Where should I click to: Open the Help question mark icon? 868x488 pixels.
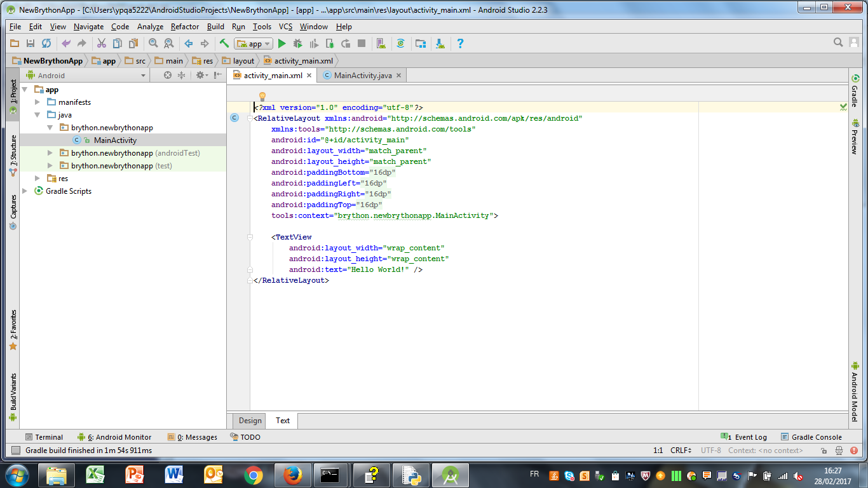[x=460, y=44]
